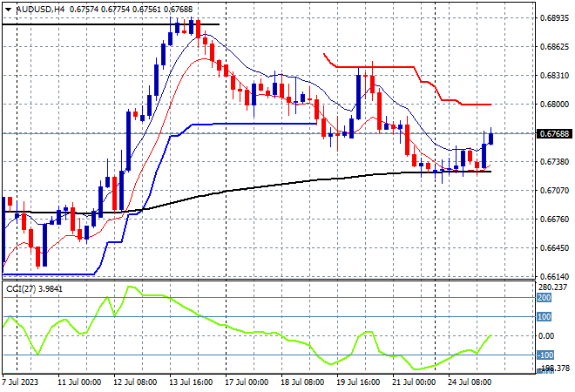
Task: Click the thick blue support step line
Action: tap(253, 124)
